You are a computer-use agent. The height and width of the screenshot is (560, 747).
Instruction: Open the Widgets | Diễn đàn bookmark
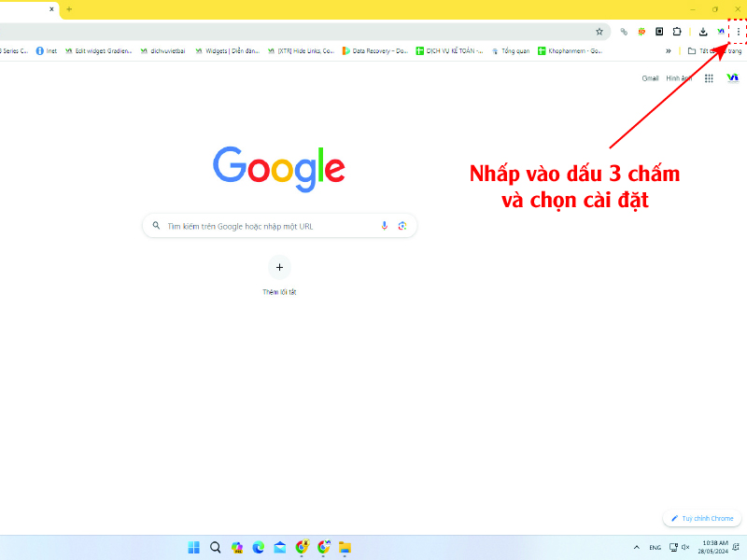point(227,51)
